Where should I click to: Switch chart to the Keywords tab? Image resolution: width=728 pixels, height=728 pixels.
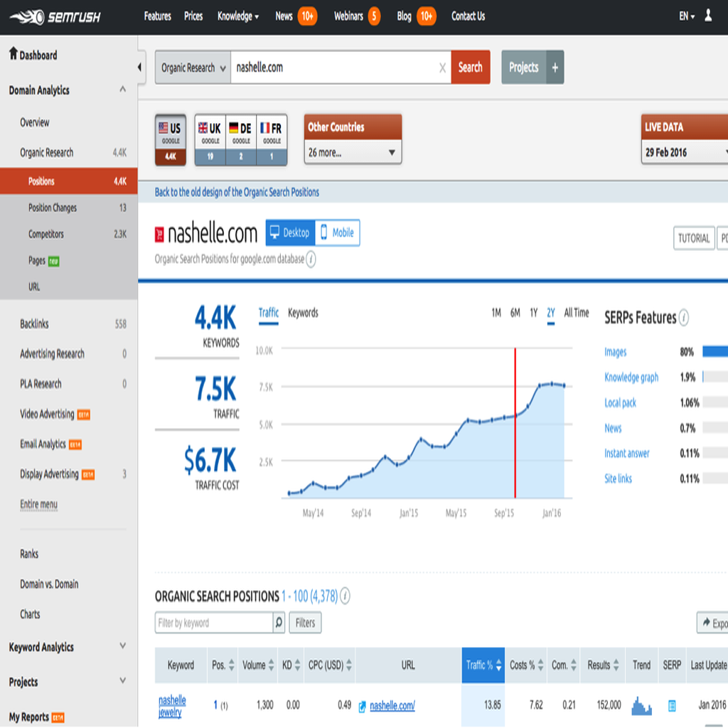click(303, 313)
